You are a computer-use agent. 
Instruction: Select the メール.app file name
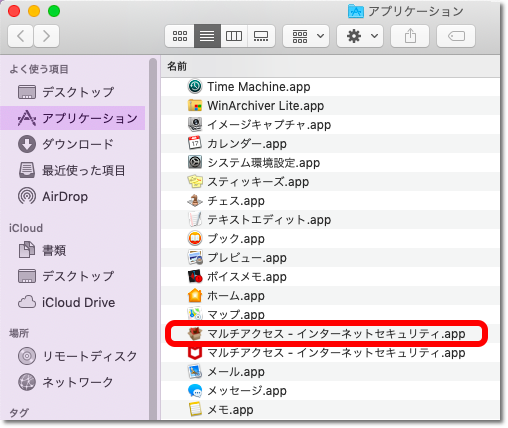coord(236,372)
